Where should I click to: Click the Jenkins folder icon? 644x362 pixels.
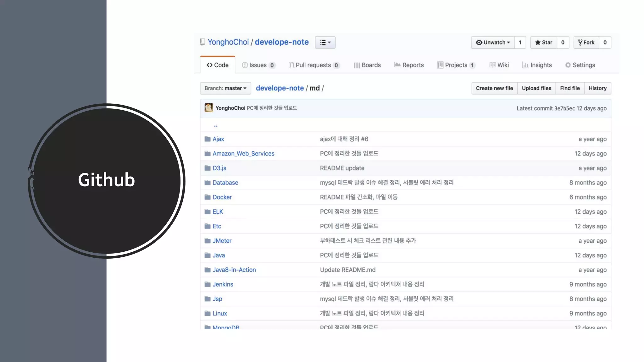click(208, 284)
